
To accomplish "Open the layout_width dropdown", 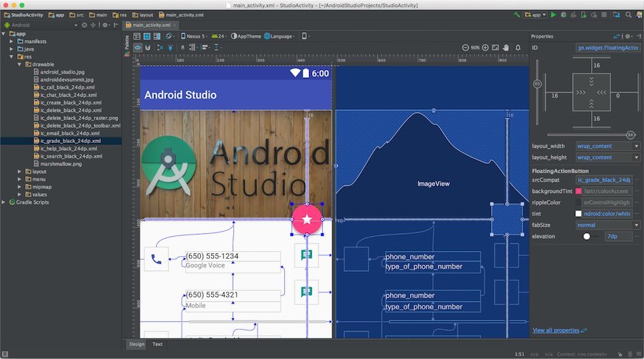I will point(636,146).
